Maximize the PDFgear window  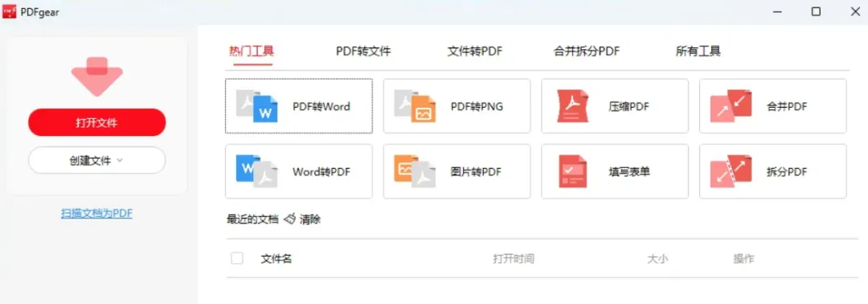[x=816, y=11]
